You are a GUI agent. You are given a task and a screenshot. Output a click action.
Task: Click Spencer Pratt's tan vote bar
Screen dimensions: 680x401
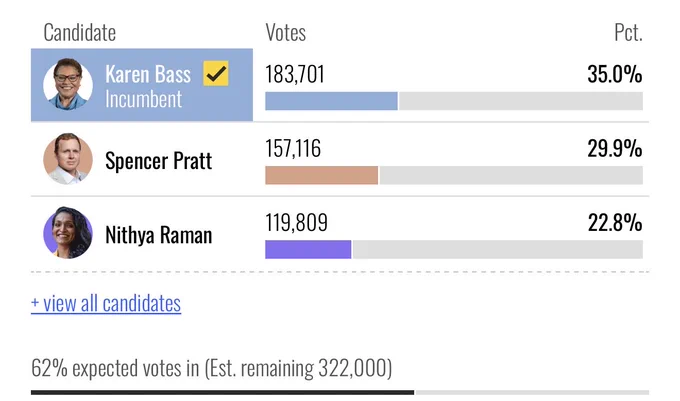point(322,175)
